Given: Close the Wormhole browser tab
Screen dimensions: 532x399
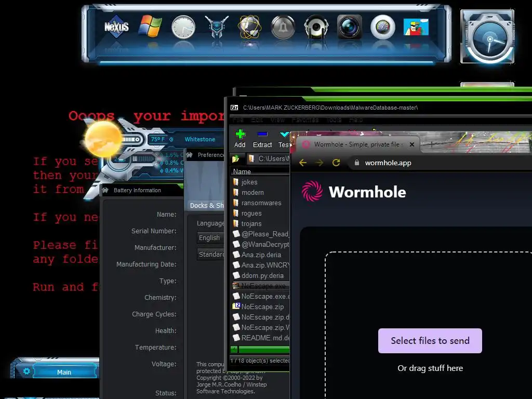Looking at the screenshot, I should [x=412, y=144].
